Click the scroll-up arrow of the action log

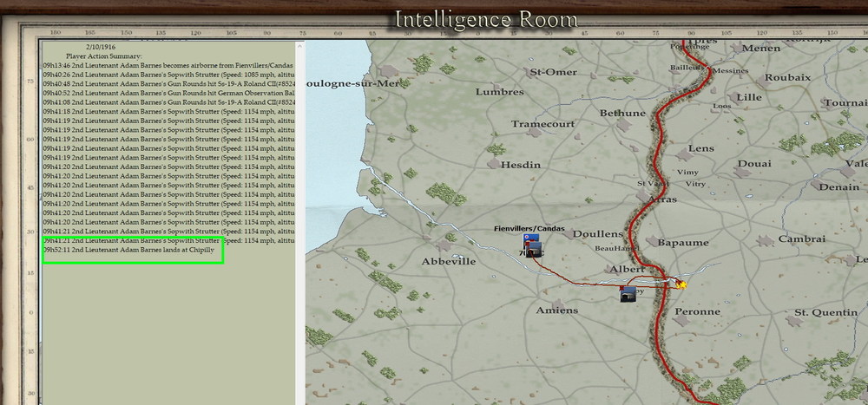(299, 46)
